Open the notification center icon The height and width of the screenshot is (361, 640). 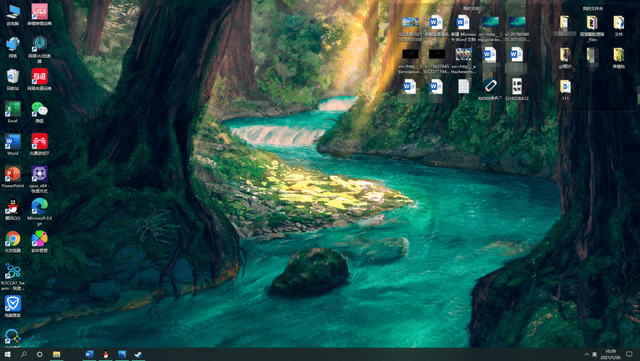[629, 354]
